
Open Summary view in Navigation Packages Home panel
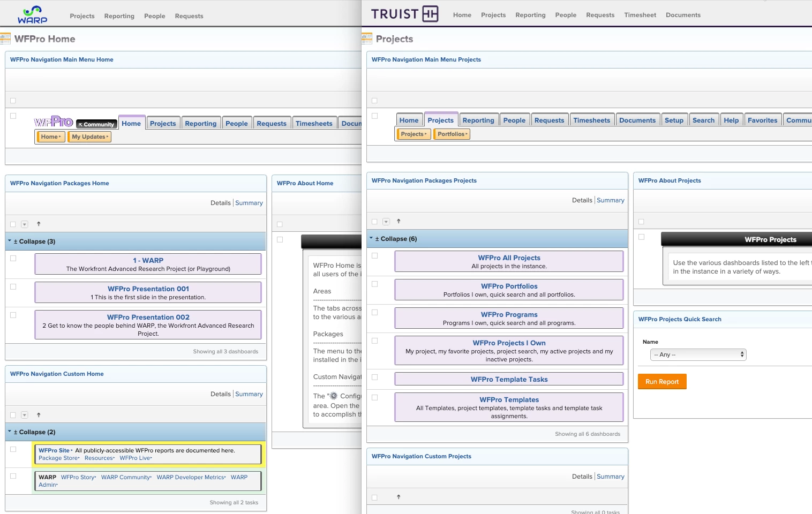[x=249, y=203]
